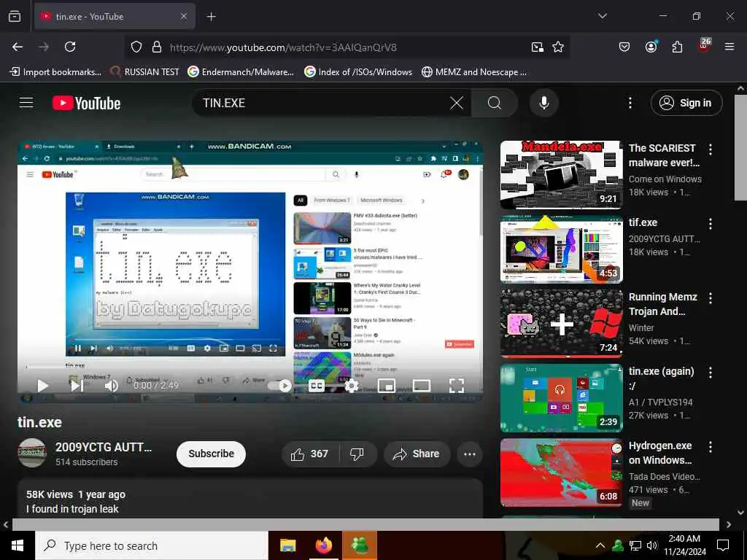
Task: Open options for tin.exe (again) video
Action: [711, 373]
